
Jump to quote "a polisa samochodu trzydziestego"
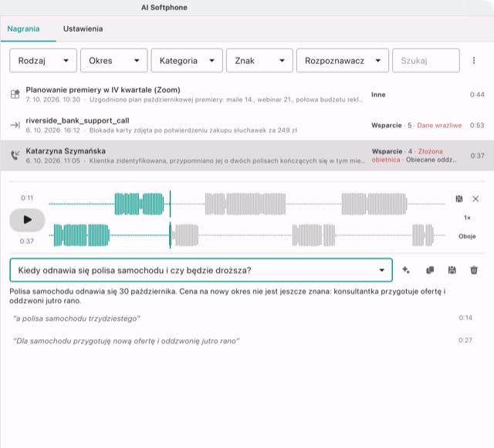(x=77, y=318)
